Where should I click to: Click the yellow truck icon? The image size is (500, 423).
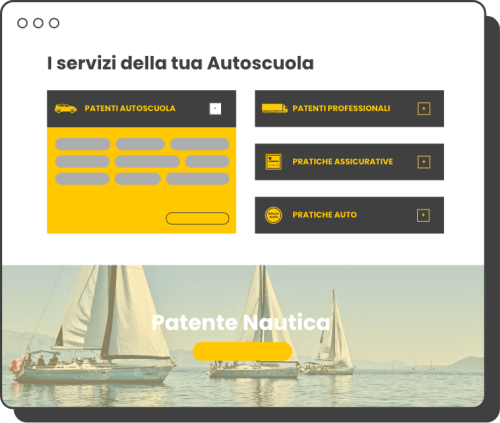point(275,108)
